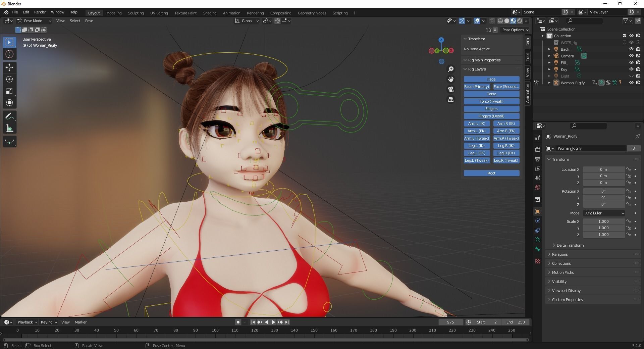The height and width of the screenshot is (349, 644).
Task: Toggle the Fingers (Detail) rig layer
Action: coord(491,116)
